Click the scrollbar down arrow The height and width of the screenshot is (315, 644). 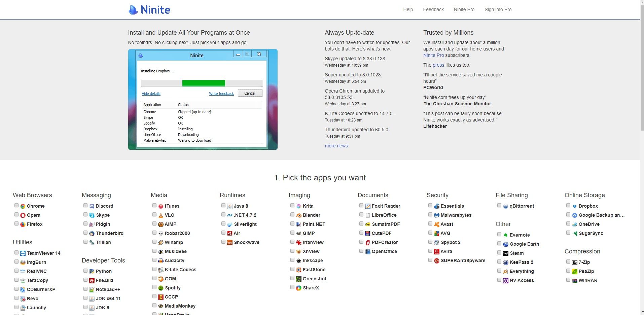642,313
